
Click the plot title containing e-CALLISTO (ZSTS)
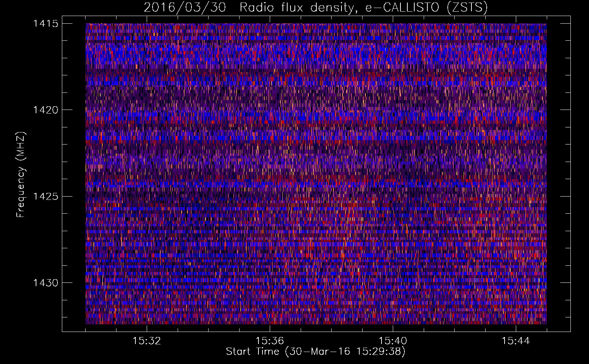point(316,7)
